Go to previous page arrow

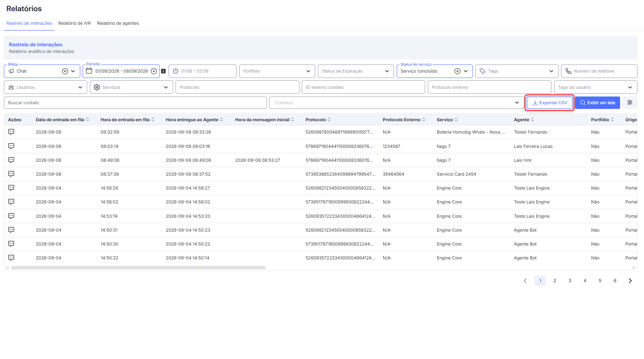click(x=525, y=281)
